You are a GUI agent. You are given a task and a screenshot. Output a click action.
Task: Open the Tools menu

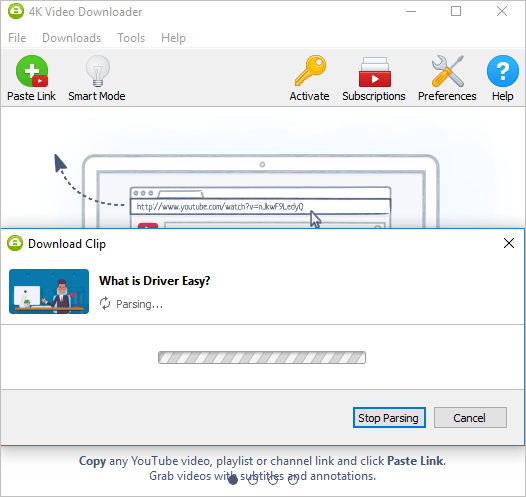tap(131, 38)
